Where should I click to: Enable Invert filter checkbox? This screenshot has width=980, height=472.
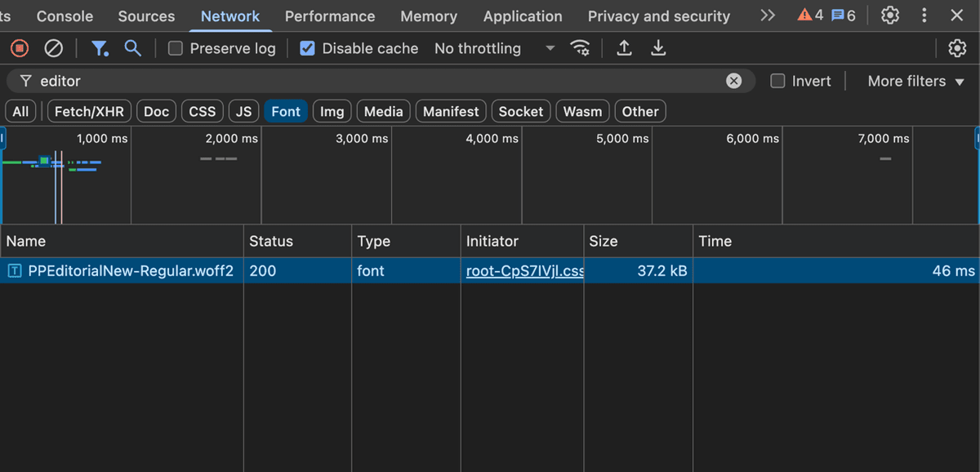(x=778, y=81)
